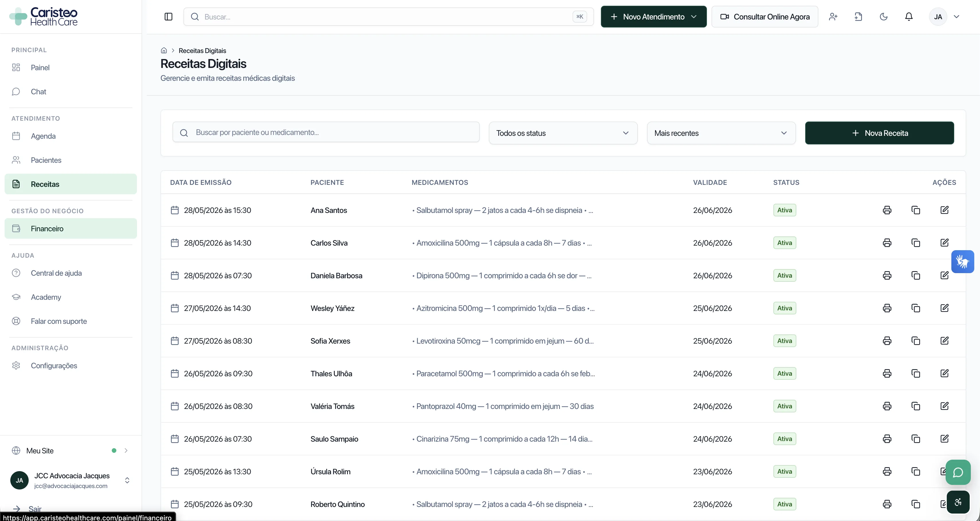
Task: Expand Novo Atendimento dropdown arrow
Action: 693,17
